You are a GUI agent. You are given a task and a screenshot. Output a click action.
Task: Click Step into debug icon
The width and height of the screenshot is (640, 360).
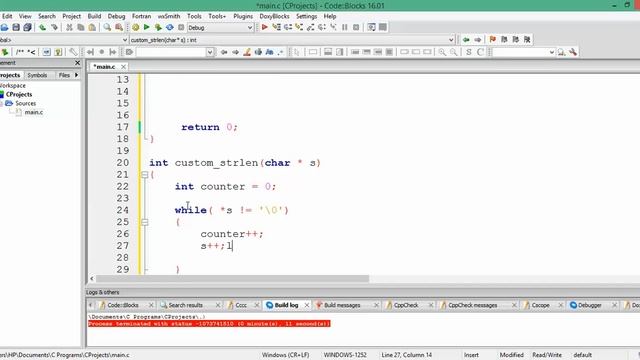[299, 27]
